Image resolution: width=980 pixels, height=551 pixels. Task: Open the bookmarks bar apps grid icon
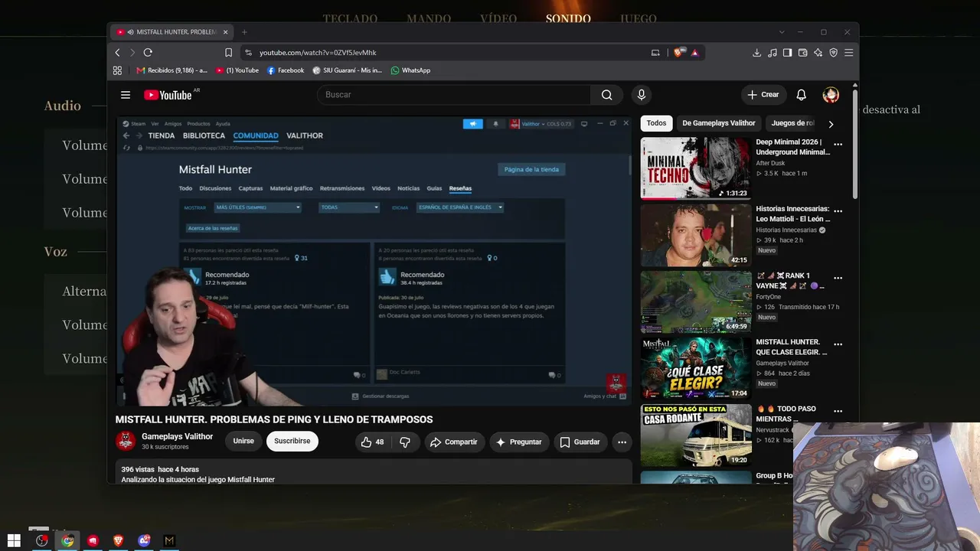point(117,70)
